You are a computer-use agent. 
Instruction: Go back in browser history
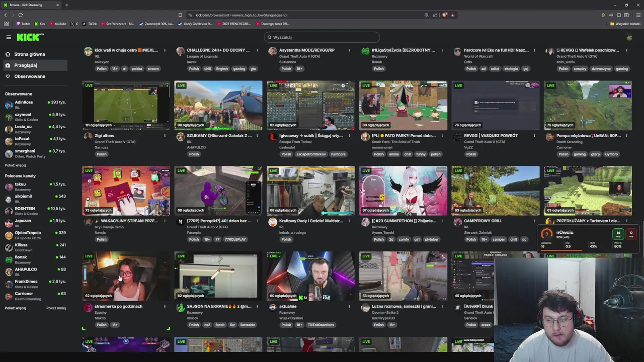click(6, 15)
